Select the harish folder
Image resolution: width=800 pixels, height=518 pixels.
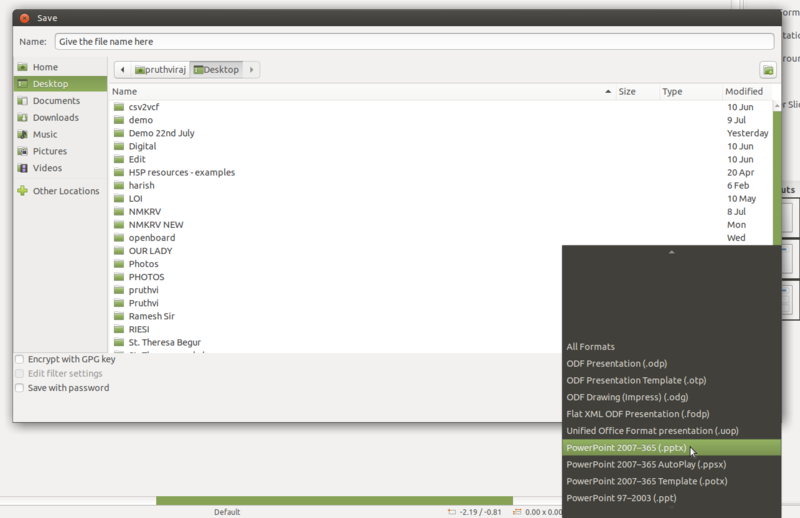click(441, 185)
